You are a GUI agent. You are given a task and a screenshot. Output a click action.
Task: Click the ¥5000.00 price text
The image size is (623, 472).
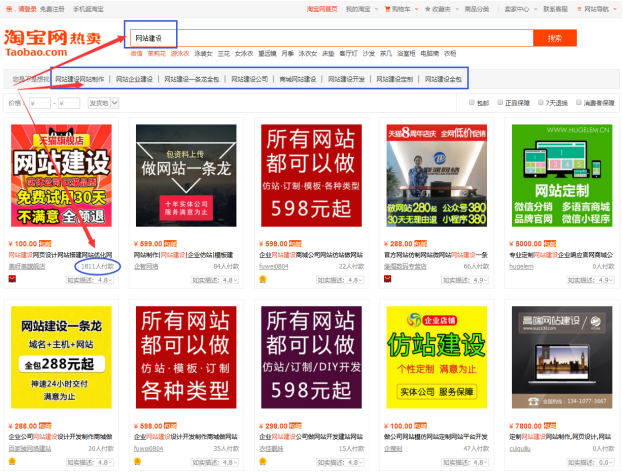(x=525, y=244)
